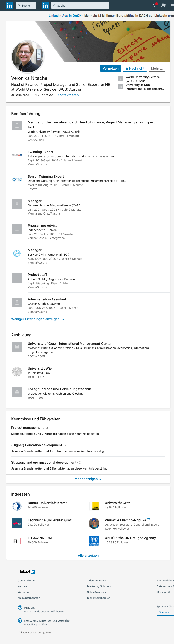Open the Mehr... profile options dropdown
Screen dimensions: 174x644
(157, 68)
